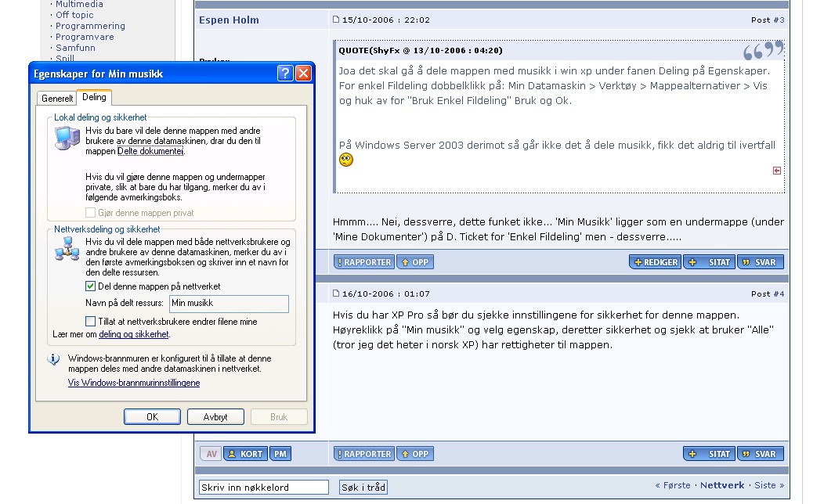824x504 pixels.
Task: Open the Post #3 permalink
Action: click(x=779, y=20)
